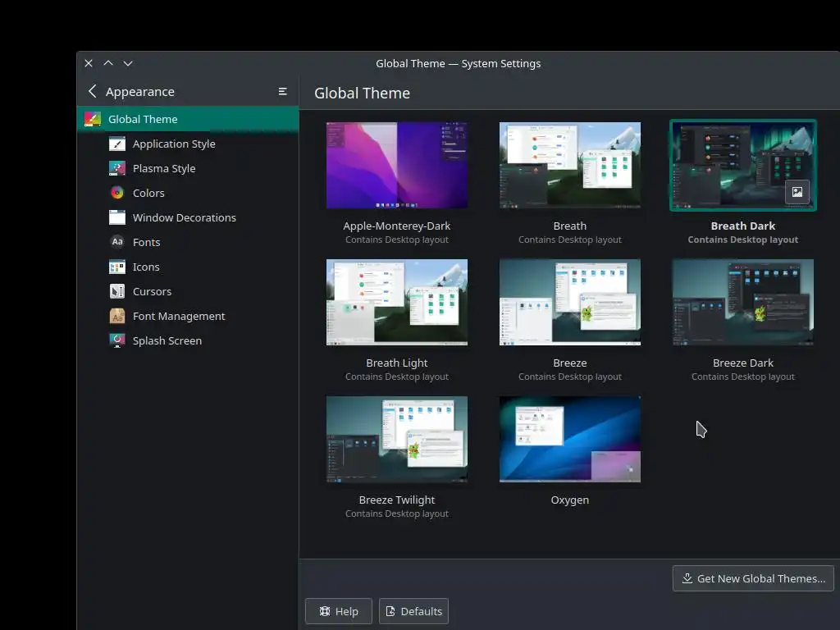Image resolution: width=840 pixels, height=630 pixels.
Task: Click the Icons grid icon
Action: pos(116,267)
